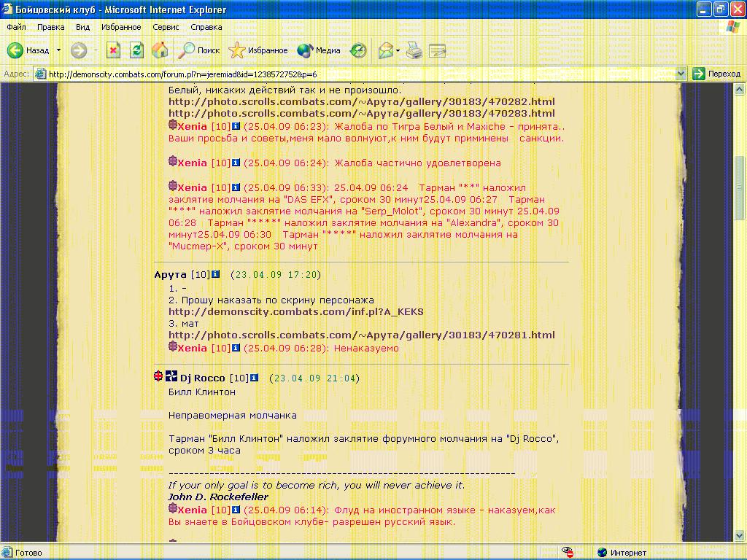Open the Сервис menu
747x560 pixels.
click(x=166, y=27)
